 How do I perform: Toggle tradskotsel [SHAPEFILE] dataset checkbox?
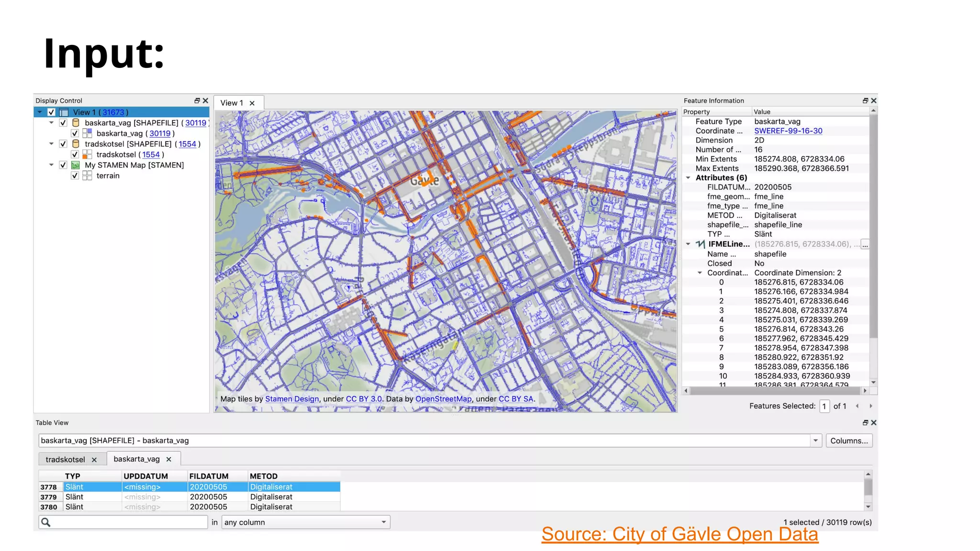coord(63,144)
